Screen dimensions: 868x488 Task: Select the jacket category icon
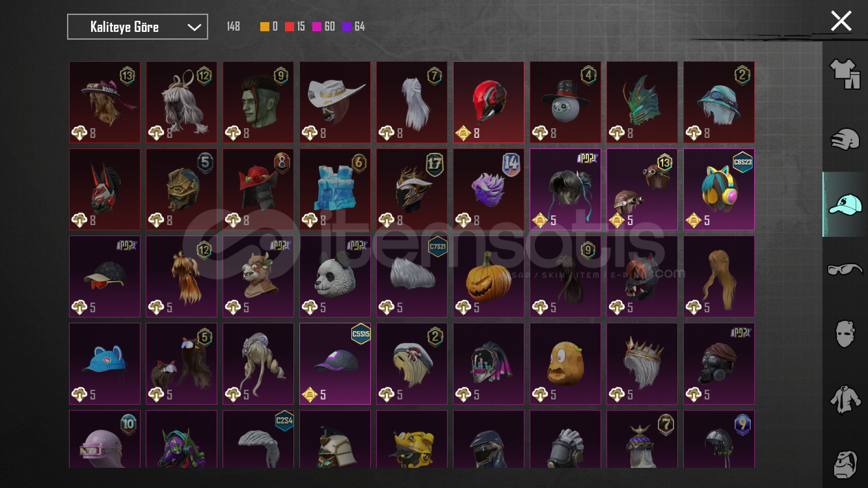coord(845,399)
